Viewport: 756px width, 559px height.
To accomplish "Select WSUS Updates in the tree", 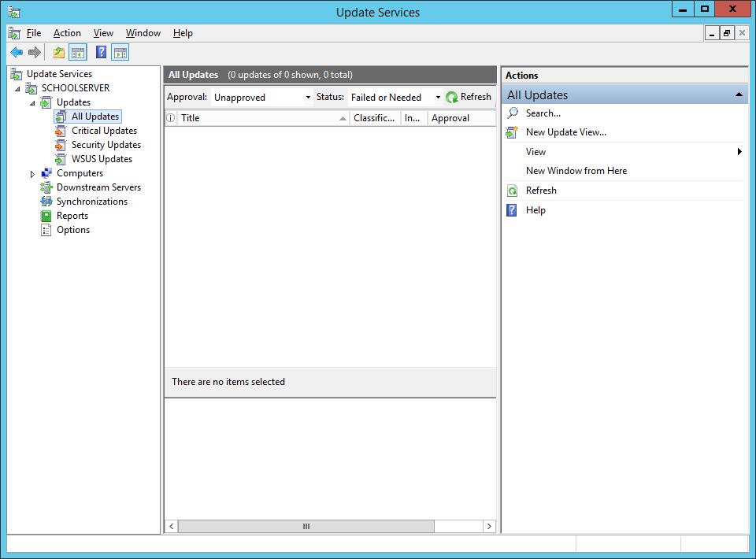I will pyautogui.click(x=102, y=159).
